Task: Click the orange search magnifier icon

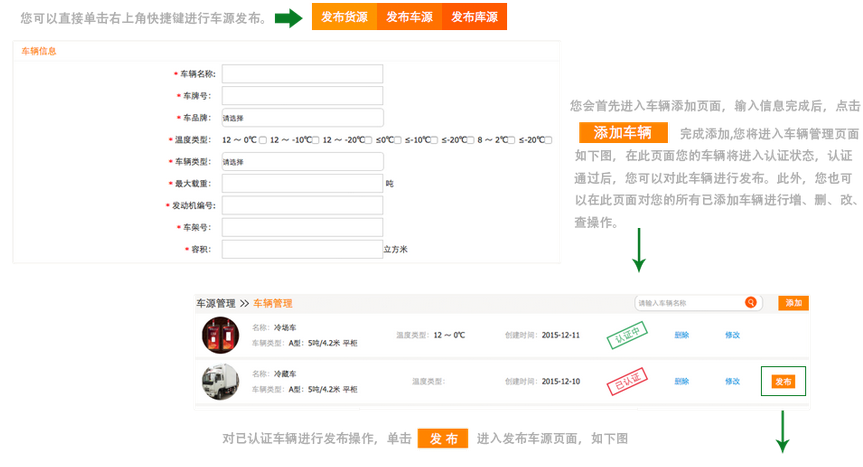Action: coord(750,303)
